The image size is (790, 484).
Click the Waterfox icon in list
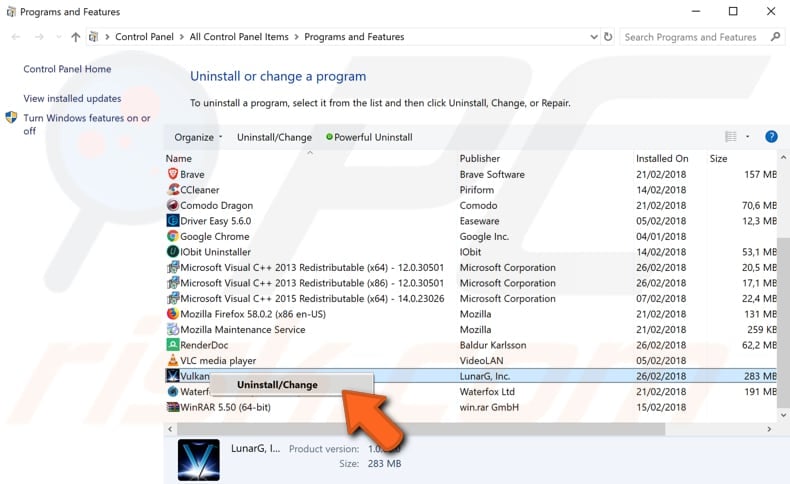173,391
